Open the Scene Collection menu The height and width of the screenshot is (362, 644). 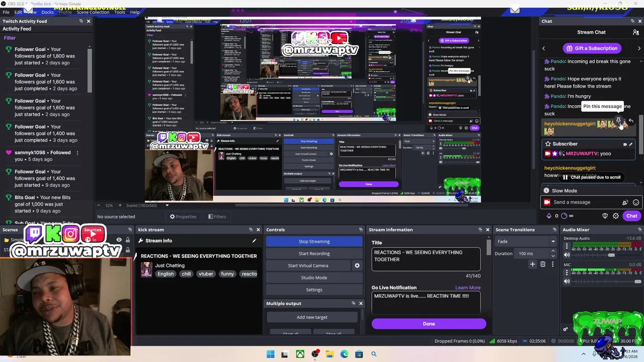[93, 12]
